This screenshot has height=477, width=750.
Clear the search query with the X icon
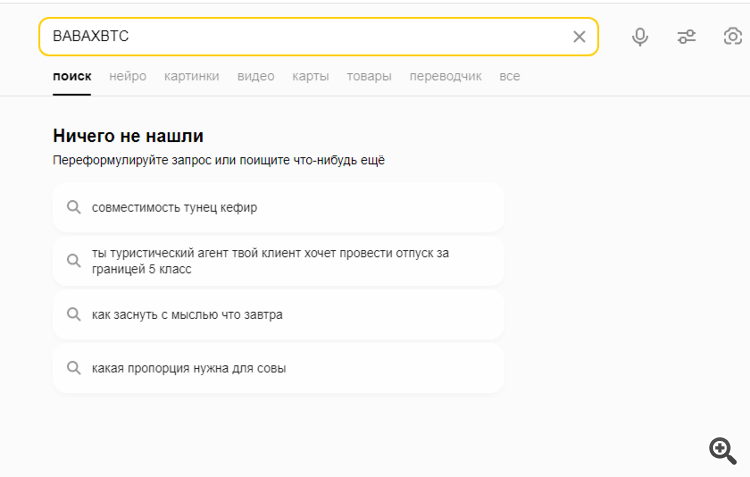click(x=579, y=36)
